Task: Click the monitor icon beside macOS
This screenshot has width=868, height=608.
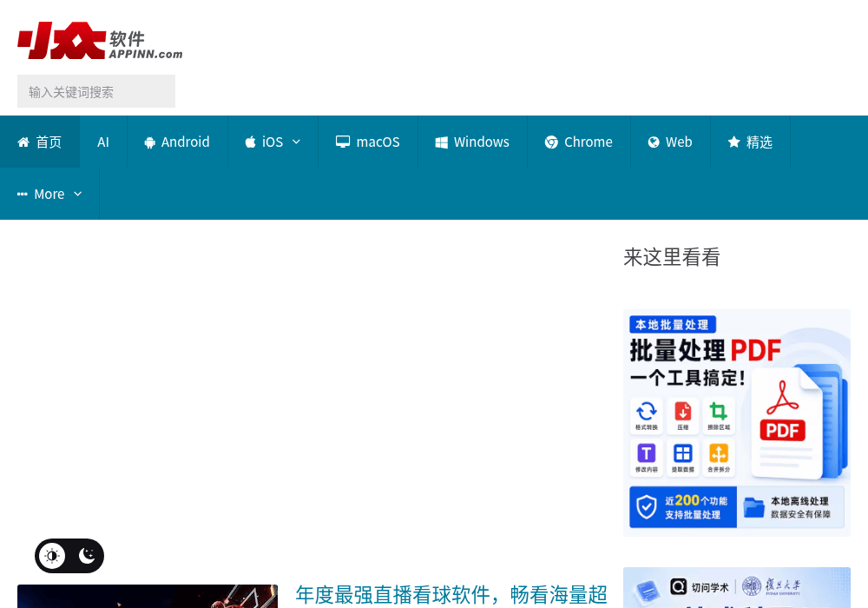Action: 343,142
